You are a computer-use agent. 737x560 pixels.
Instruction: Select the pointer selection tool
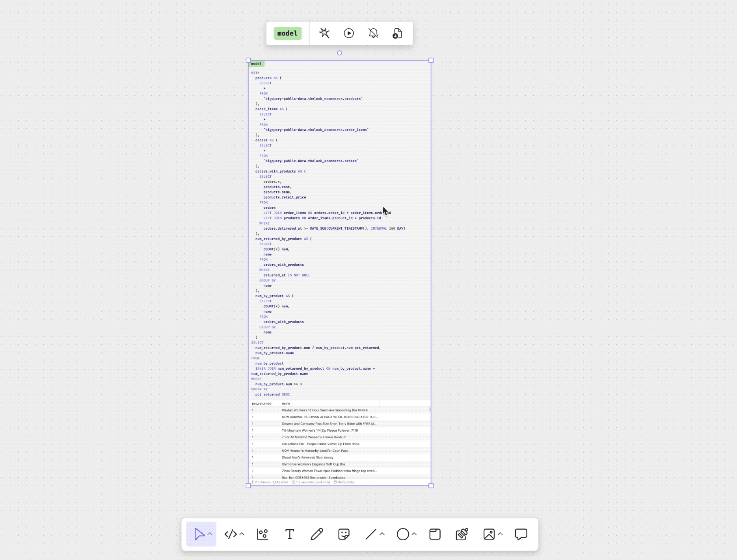point(199,534)
